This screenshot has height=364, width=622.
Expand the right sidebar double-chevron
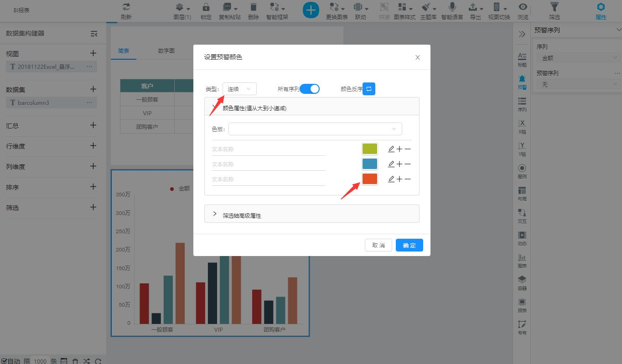(522, 34)
